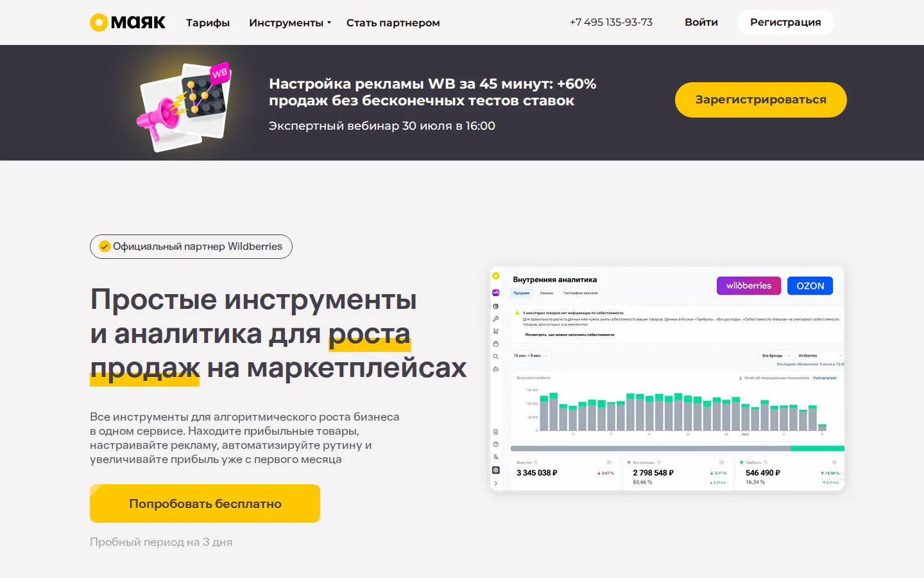Click the Внутренняя аналитика dashboard heading

(x=555, y=279)
